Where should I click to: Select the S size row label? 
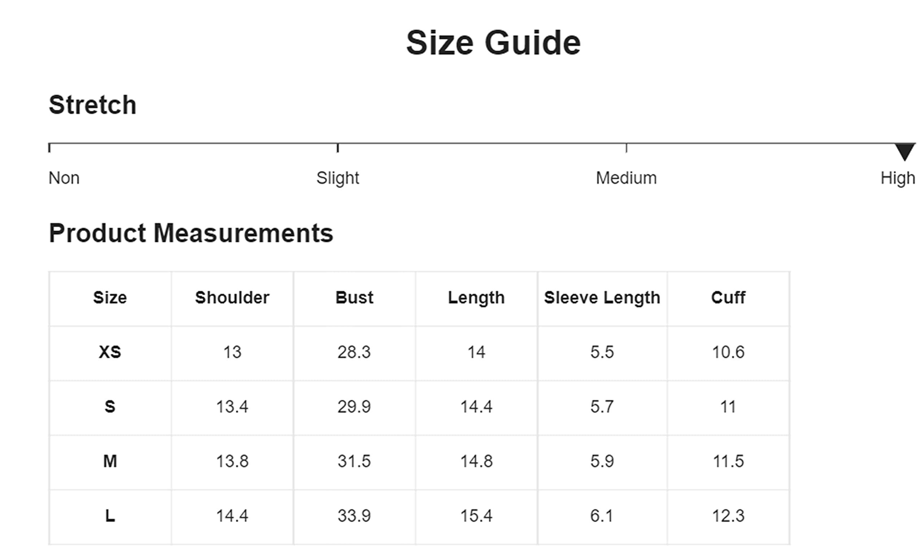click(110, 407)
